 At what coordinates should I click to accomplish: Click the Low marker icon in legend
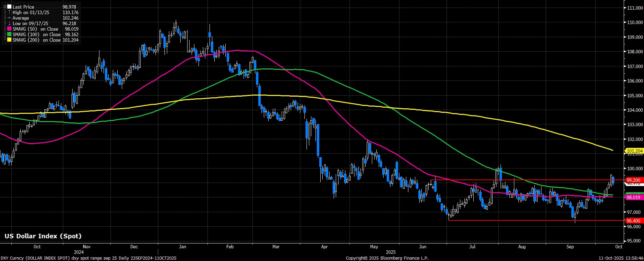click(x=9, y=23)
